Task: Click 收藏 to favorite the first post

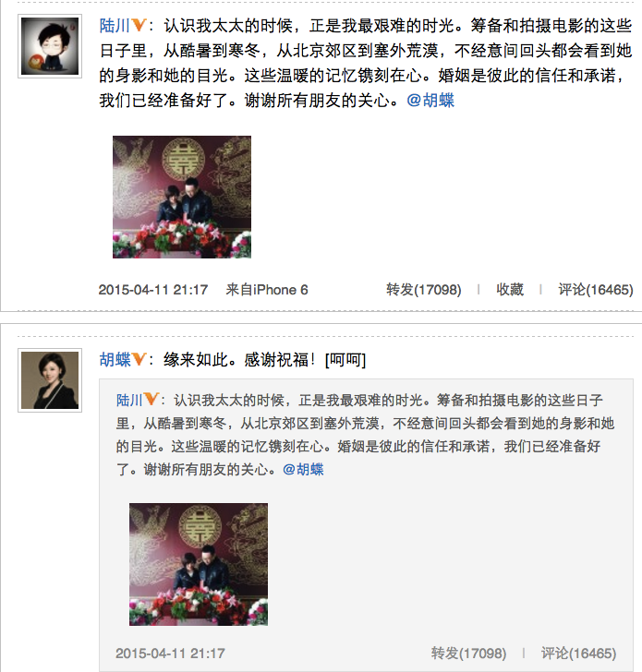Action: click(510, 290)
